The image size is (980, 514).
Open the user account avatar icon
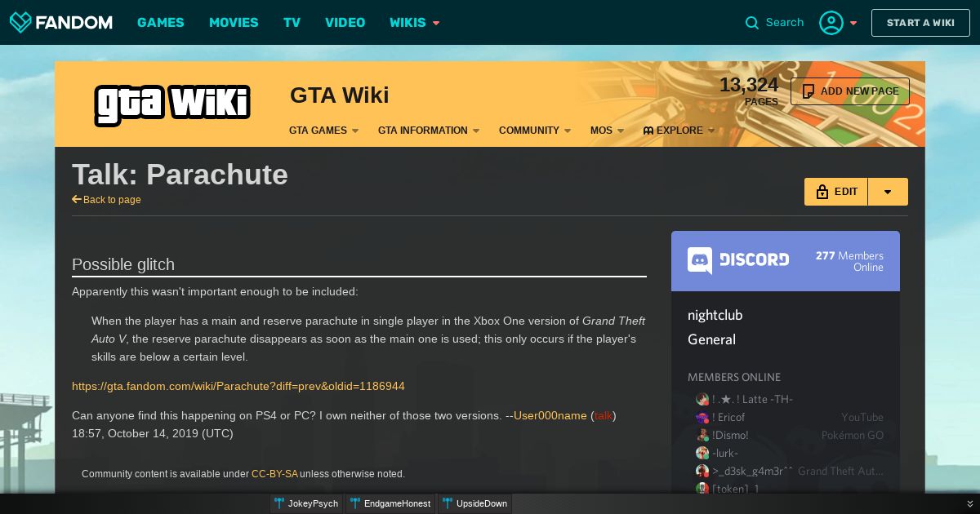831,23
